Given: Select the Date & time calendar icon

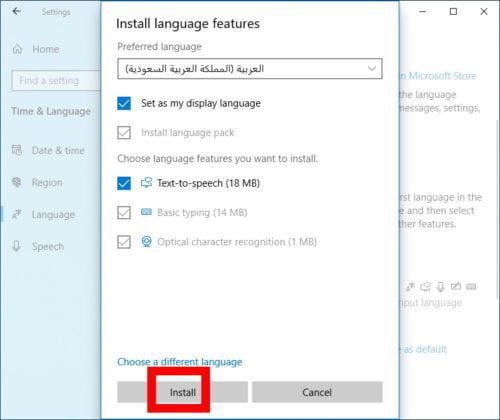Looking at the screenshot, I should [x=17, y=150].
